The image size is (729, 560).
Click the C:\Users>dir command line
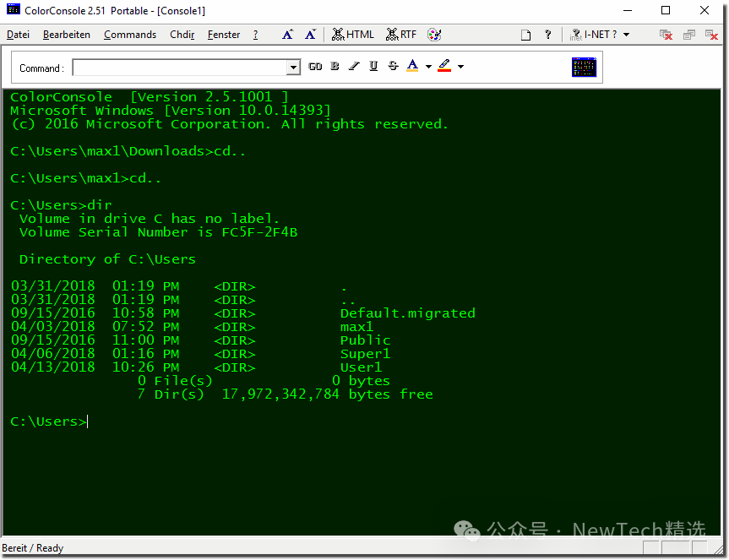[61, 205]
